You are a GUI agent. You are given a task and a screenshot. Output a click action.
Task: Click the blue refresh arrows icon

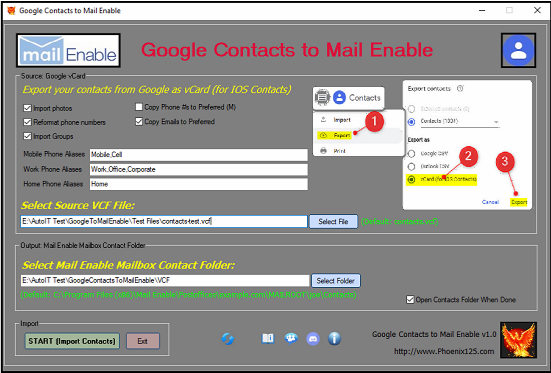tap(228, 339)
